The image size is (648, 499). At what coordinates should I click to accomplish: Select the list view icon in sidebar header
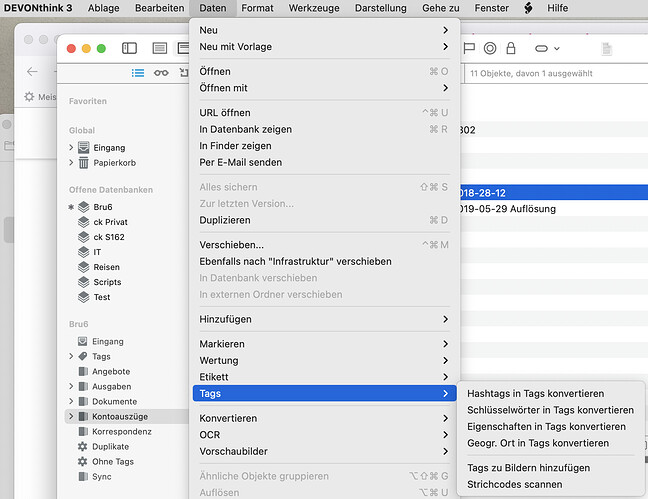[x=138, y=72]
